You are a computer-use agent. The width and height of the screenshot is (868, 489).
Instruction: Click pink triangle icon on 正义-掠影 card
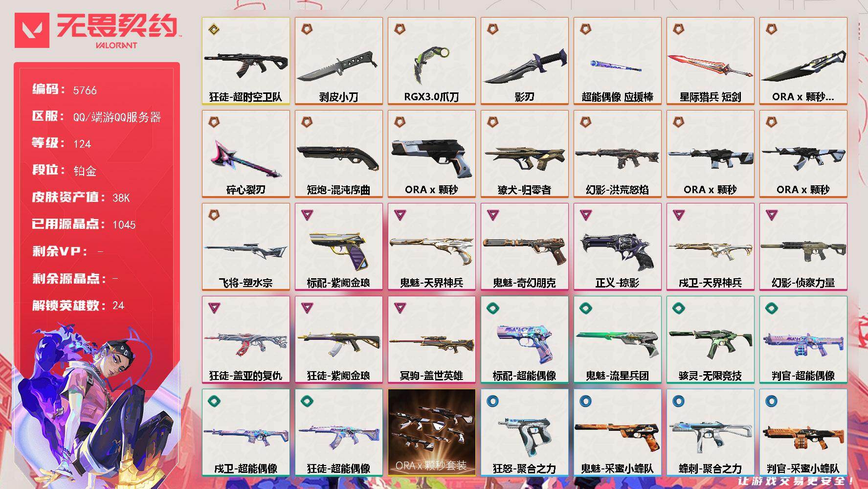[585, 215]
